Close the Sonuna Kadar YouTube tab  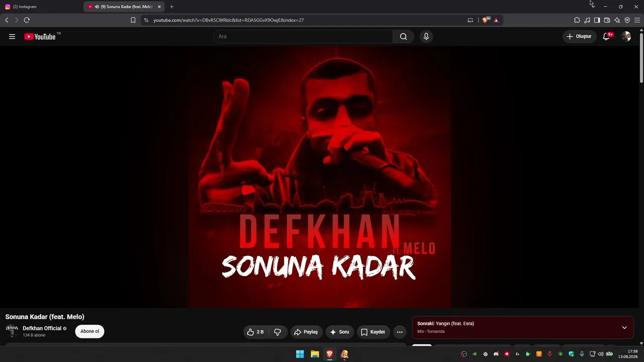pyautogui.click(x=159, y=7)
